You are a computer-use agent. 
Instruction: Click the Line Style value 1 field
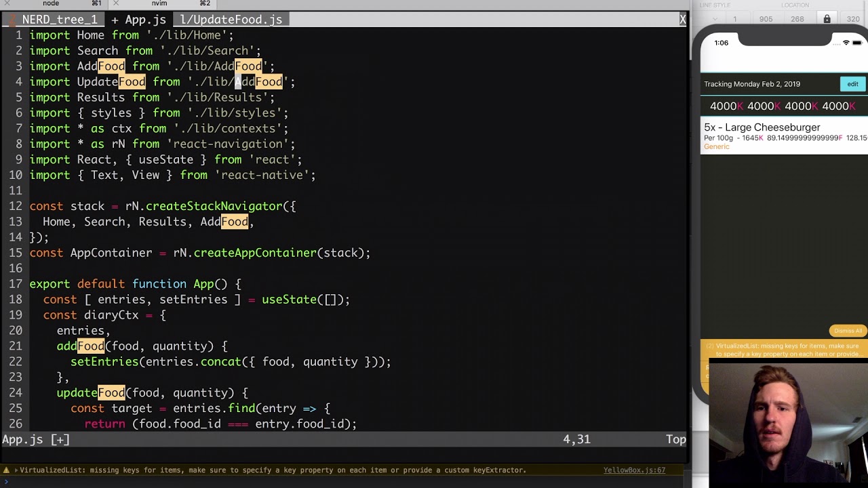735,19
